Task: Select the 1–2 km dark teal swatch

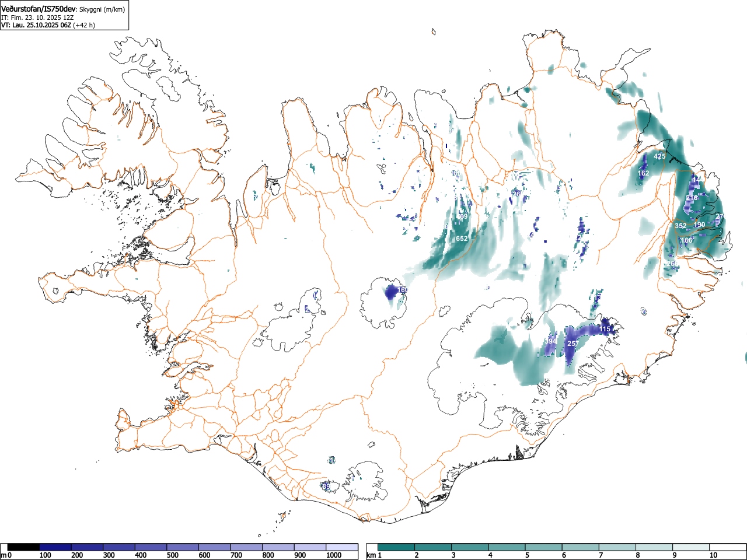Action: click(x=396, y=547)
